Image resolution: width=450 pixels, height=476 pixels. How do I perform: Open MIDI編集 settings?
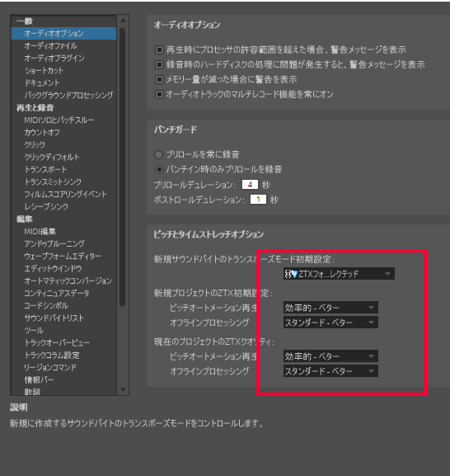[40, 232]
